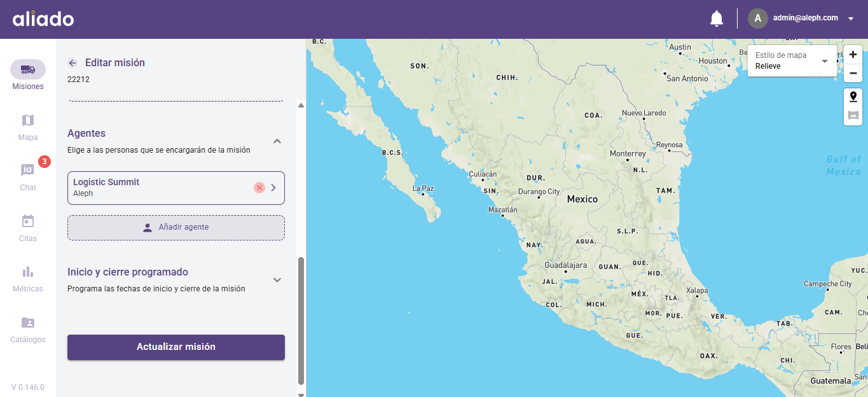Open Métricas from the sidebar
The image size is (868, 397).
coord(28,278)
